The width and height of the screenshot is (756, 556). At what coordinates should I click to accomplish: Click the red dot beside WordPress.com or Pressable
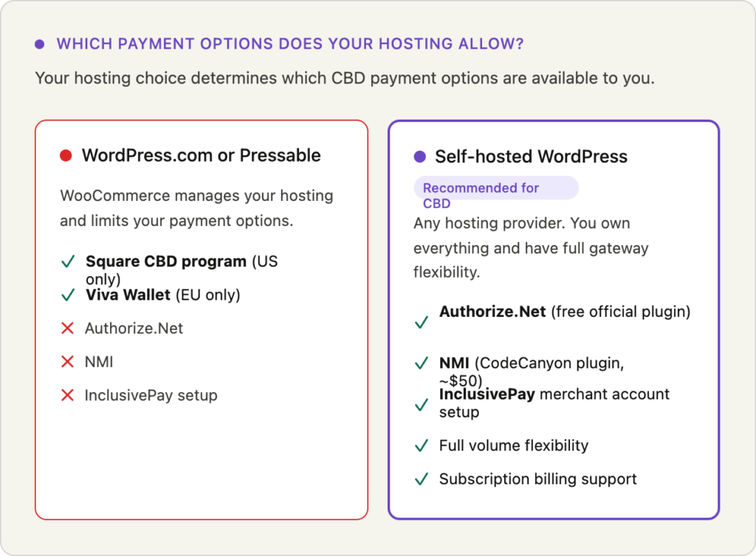(x=66, y=156)
